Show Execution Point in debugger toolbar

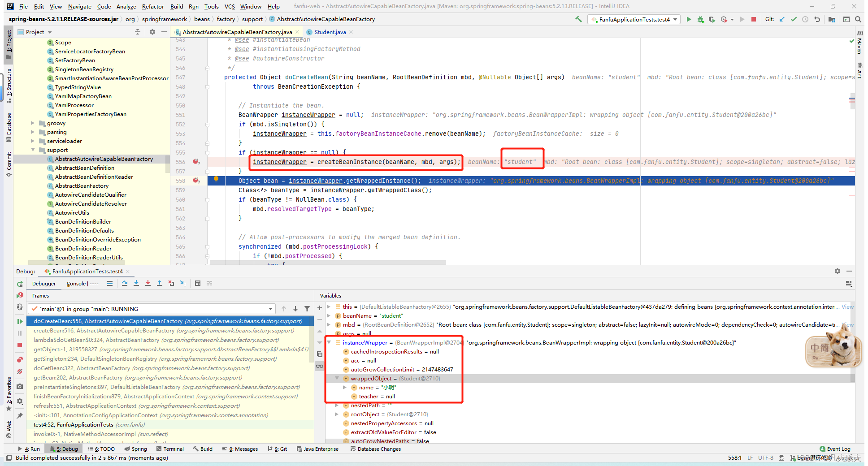coord(110,283)
